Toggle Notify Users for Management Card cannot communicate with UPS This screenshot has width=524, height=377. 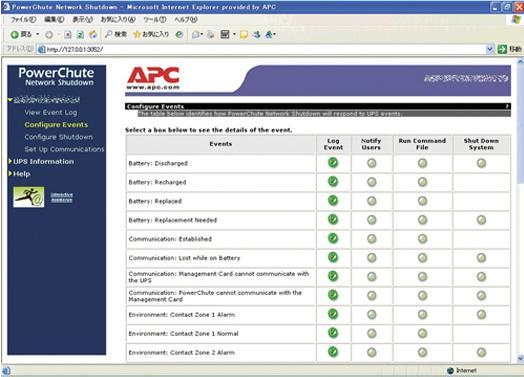pos(372,277)
